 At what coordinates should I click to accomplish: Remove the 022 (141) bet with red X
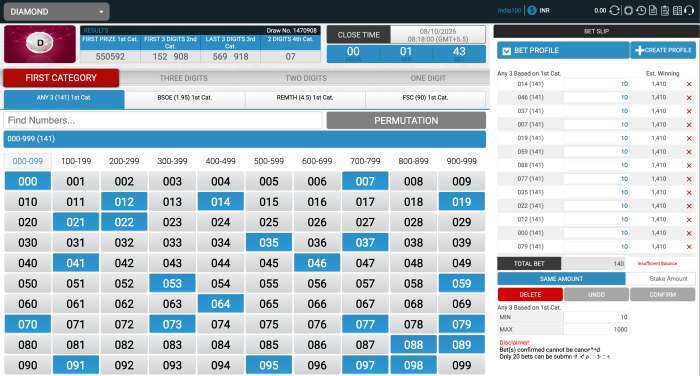[x=689, y=206]
